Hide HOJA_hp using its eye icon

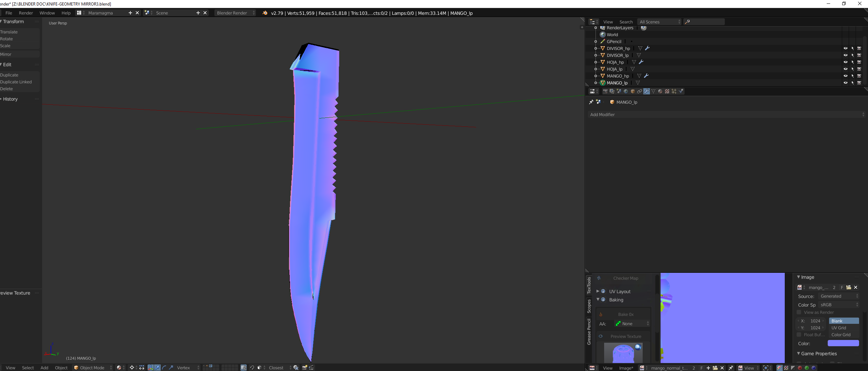tap(845, 62)
